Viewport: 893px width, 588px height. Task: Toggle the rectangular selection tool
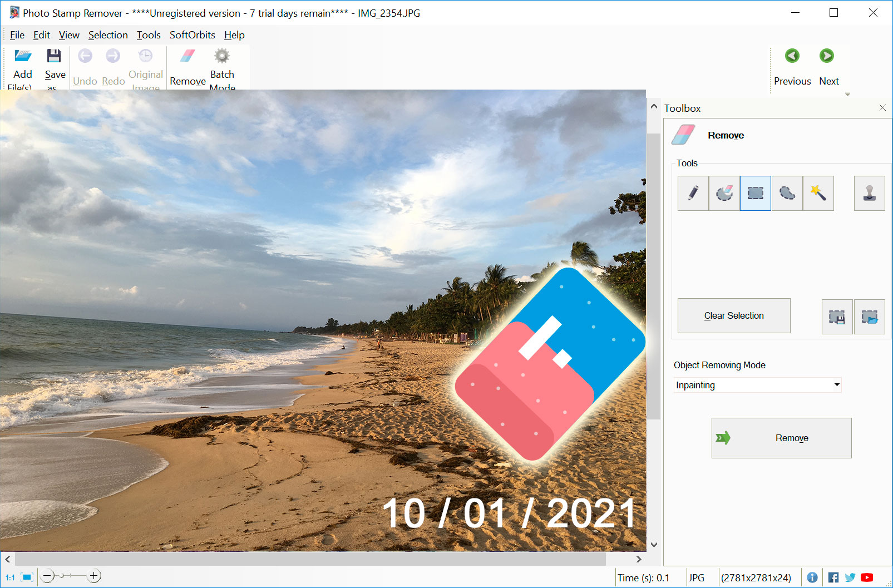point(755,193)
